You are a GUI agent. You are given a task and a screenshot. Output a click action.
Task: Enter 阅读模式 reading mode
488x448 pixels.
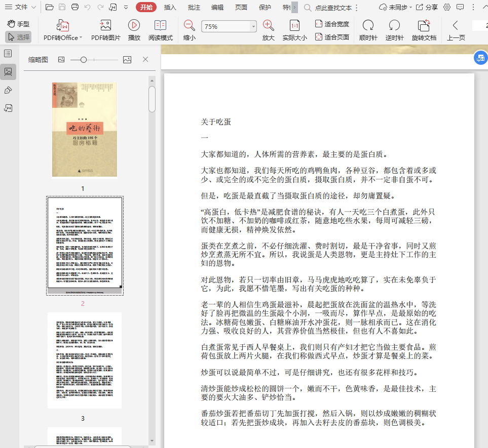pyautogui.click(x=161, y=30)
